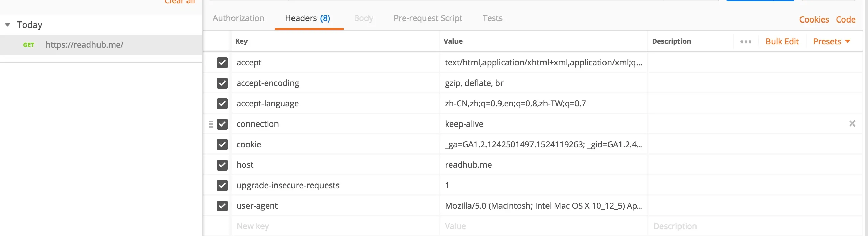The width and height of the screenshot is (868, 236).
Task: Uncheck the accept-language header
Action: point(222,104)
